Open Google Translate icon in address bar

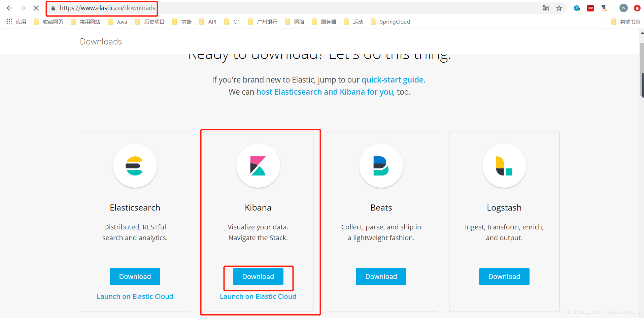coord(546,8)
